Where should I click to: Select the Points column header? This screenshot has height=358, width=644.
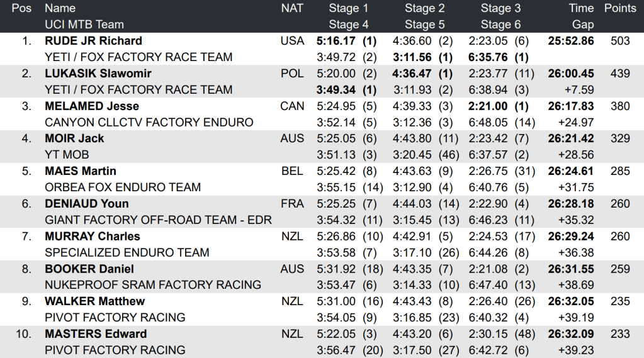coord(620,8)
